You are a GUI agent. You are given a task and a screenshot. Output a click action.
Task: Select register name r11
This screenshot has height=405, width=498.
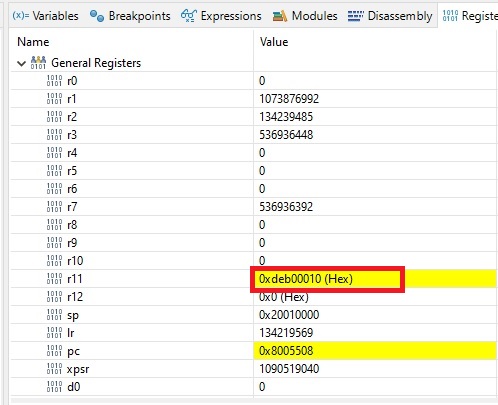point(75,279)
